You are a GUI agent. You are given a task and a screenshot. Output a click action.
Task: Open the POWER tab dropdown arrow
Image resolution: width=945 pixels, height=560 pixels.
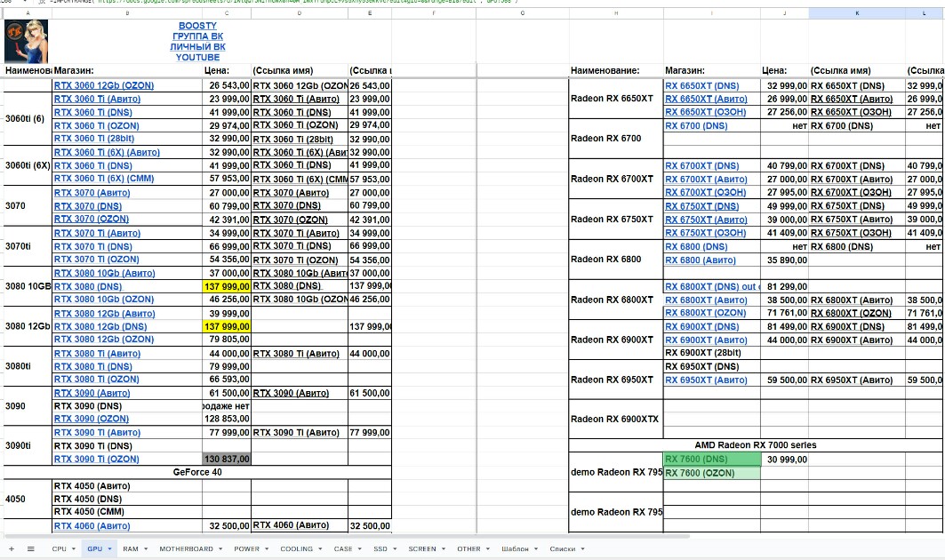(x=267, y=549)
